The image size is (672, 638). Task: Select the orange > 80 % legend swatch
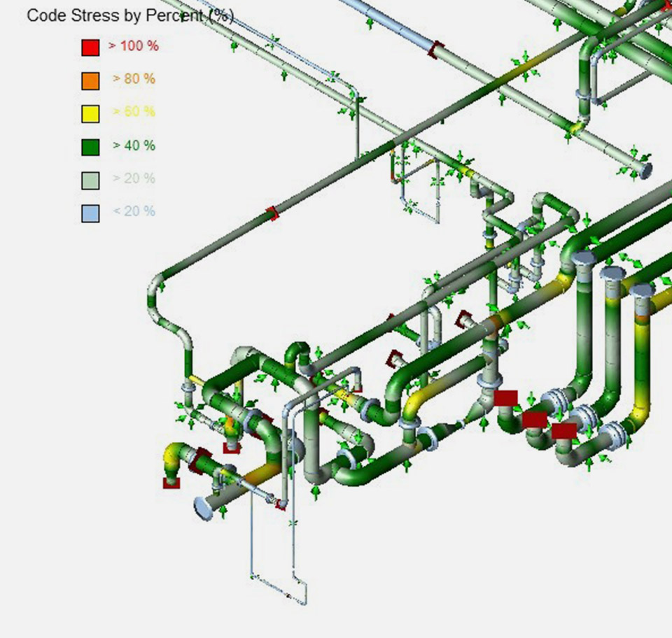pyautogui.click(x=90, y=80)
